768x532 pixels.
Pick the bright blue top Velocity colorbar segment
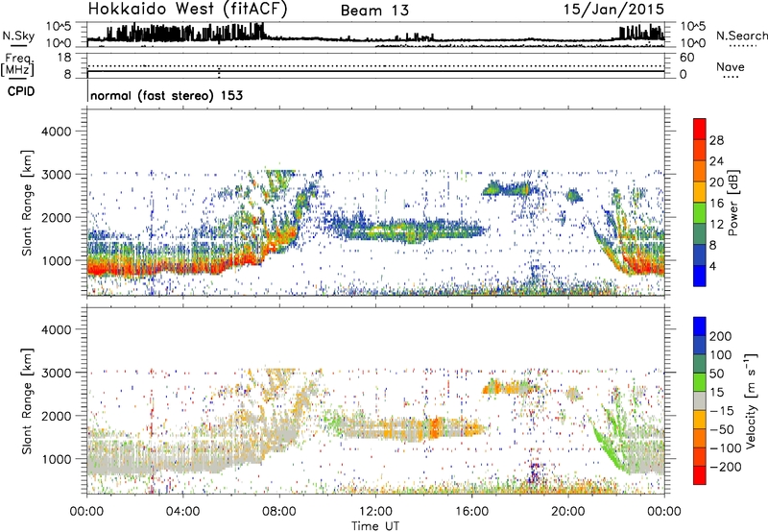pos(700,326)
